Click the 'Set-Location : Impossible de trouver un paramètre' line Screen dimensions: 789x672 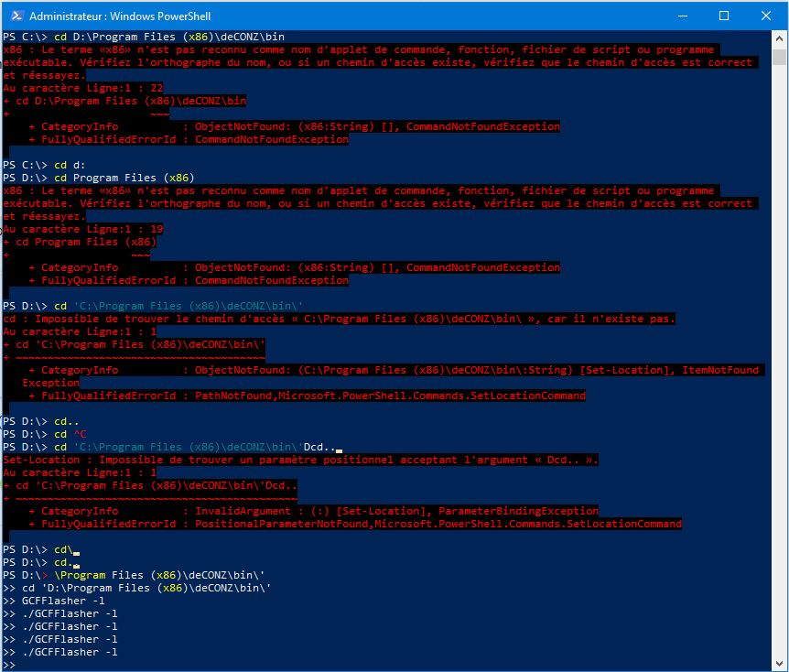(x=300, y=460)
